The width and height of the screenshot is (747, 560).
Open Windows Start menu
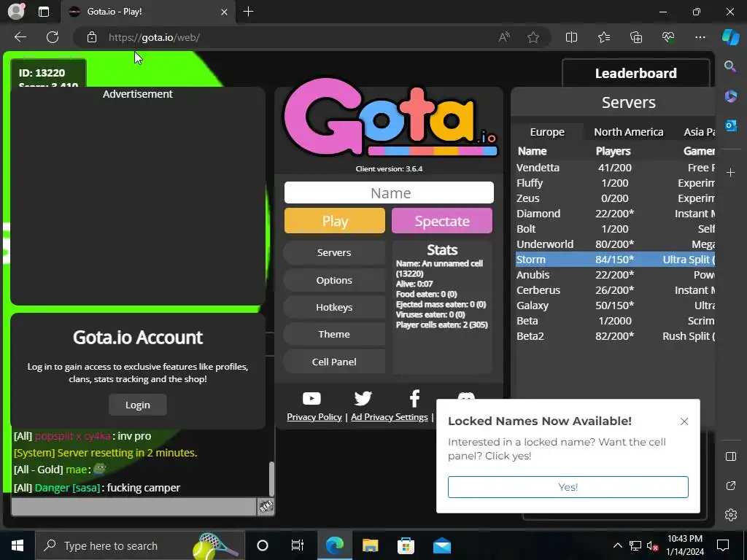[18, 545]
